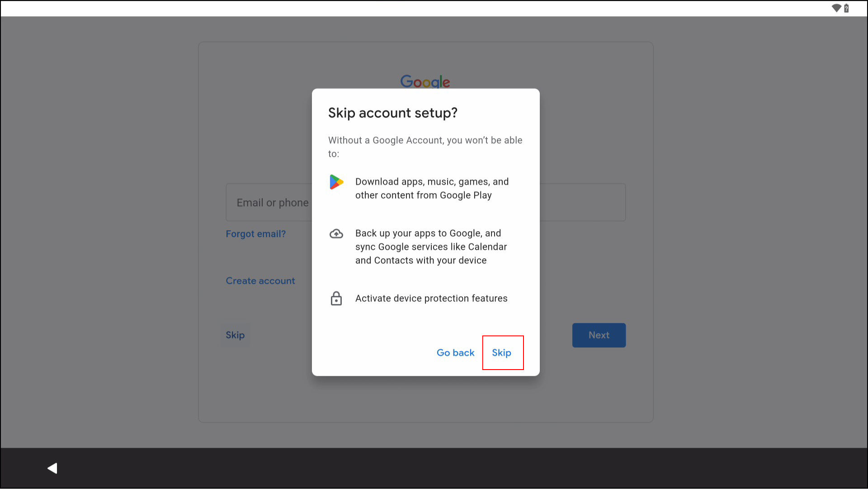The height and width of the screenshot is (489, 868).
Task: Click the device protection lock icon
Action: tap(336, 299)
